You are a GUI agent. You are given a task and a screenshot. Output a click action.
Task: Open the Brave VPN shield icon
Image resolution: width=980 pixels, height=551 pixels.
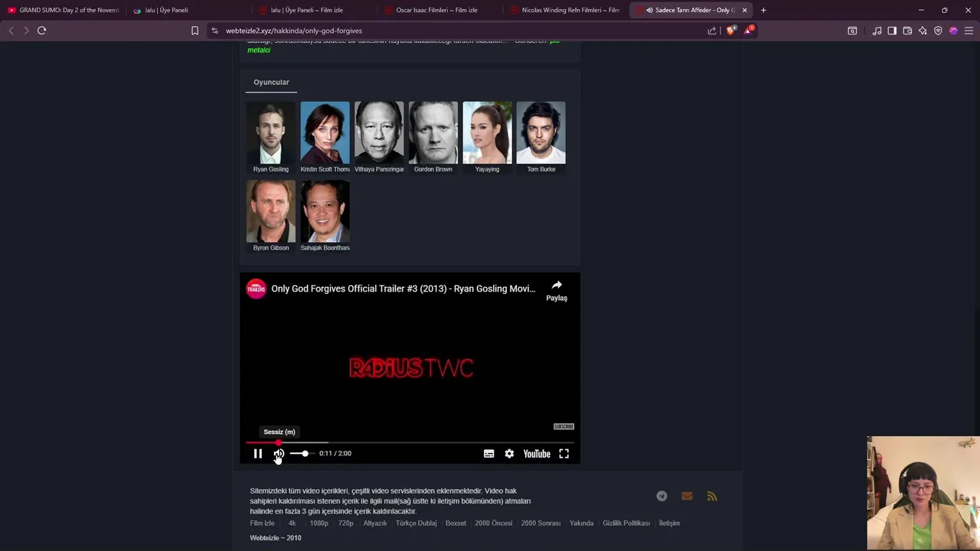[938, 31]
